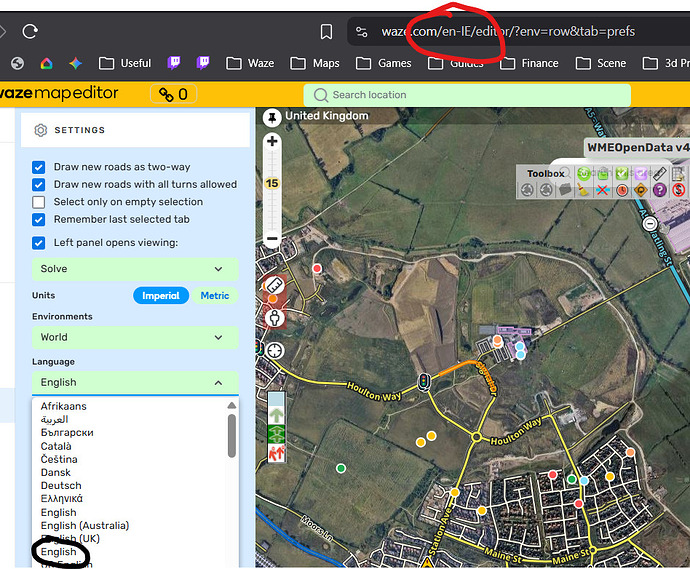This screenshot has height=569, width=690.
Task: Open the Maps bookmarks folder
Action: click(x=315, y=63)
